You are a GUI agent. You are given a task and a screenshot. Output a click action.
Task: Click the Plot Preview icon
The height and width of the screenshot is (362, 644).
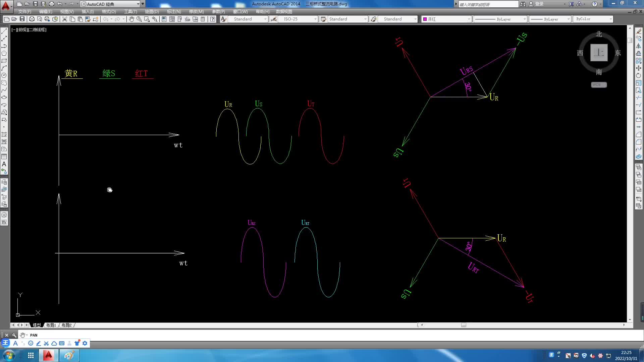40,19
